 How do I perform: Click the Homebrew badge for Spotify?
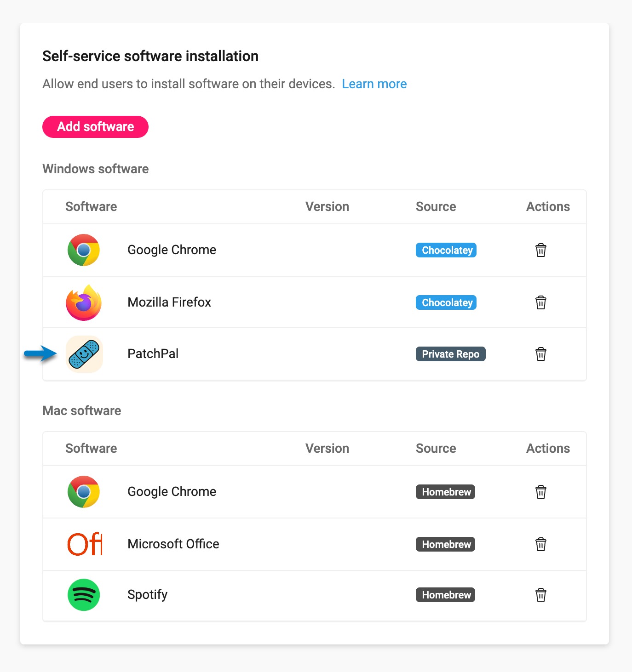point(445,595)
